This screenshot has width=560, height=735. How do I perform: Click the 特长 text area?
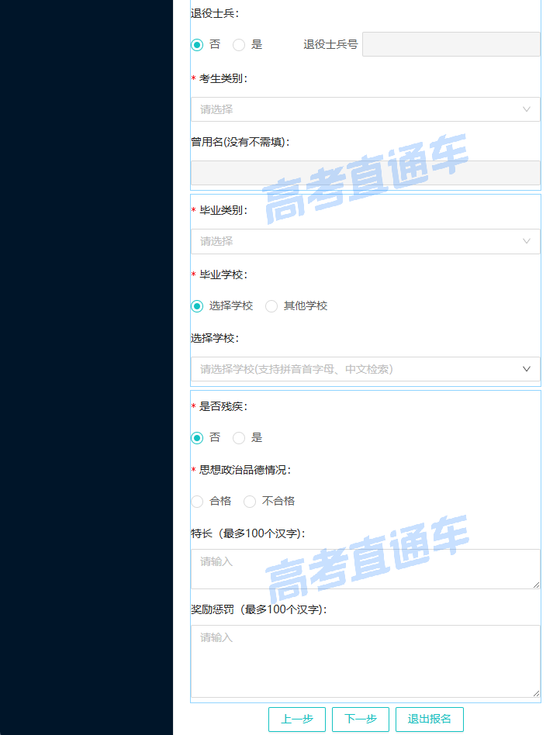365,569
